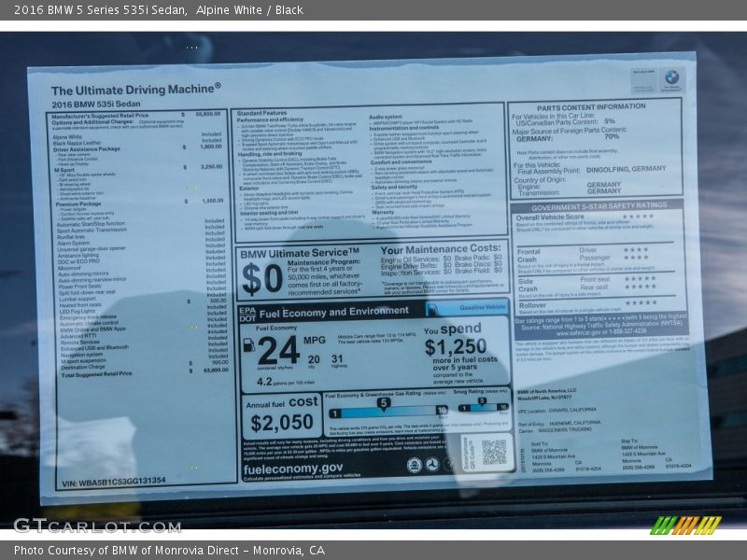Viewport: 747px width, 560px height.
Task: Click the EPA seal icon near fueleconomy.gov
Action: coord(414,465)
